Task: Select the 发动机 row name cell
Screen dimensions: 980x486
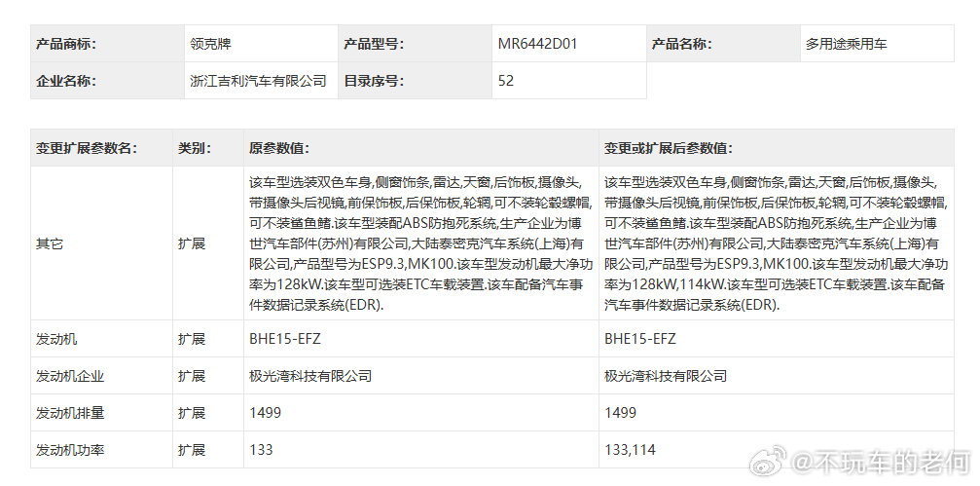Action: coord(102,339)
